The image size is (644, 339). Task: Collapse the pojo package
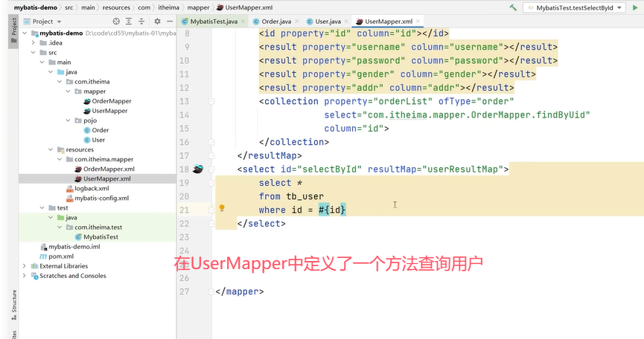[68, 120]
